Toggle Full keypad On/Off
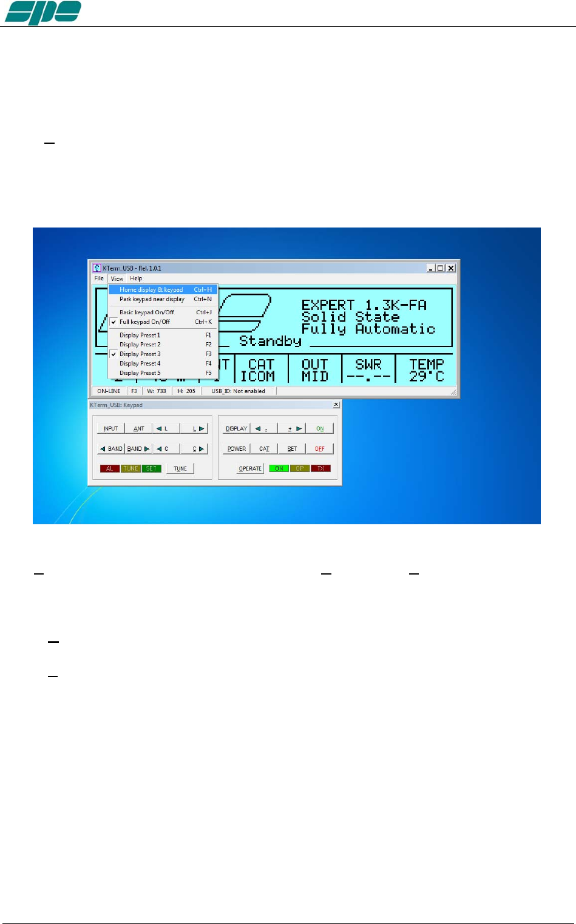 163,322
